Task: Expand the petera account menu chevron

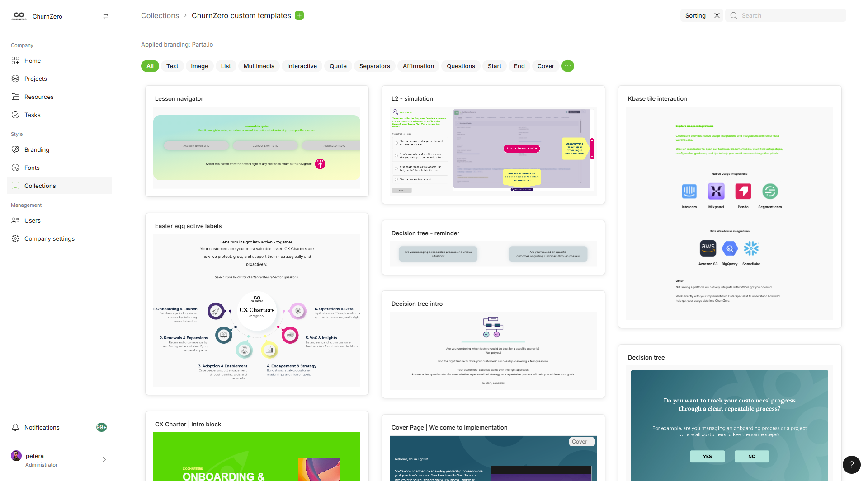Action: point(104,459)
